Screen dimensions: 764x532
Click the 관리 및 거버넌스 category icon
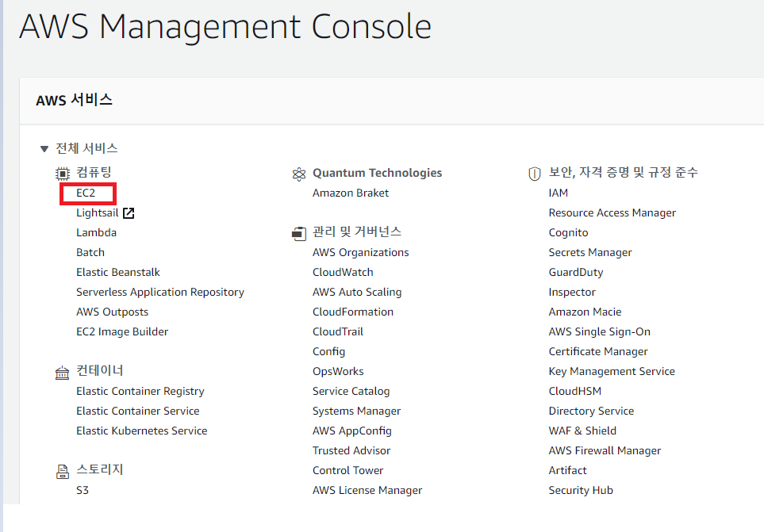tap(298, 234)
